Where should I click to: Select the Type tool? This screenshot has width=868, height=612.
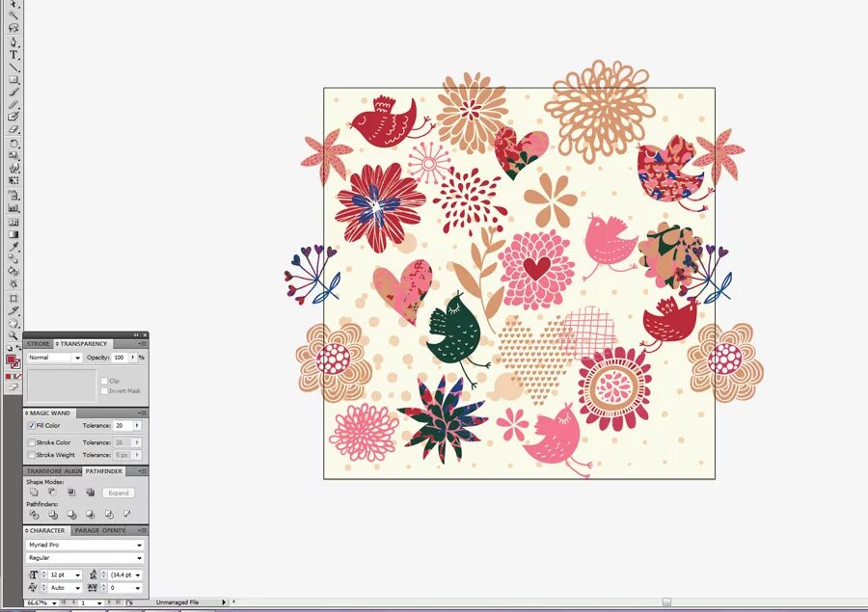pos(14,54)
